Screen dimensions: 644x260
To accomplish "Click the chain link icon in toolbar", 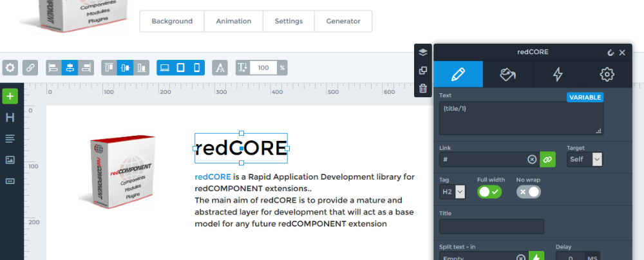I will pyautogui.click(x=30, y=68).
